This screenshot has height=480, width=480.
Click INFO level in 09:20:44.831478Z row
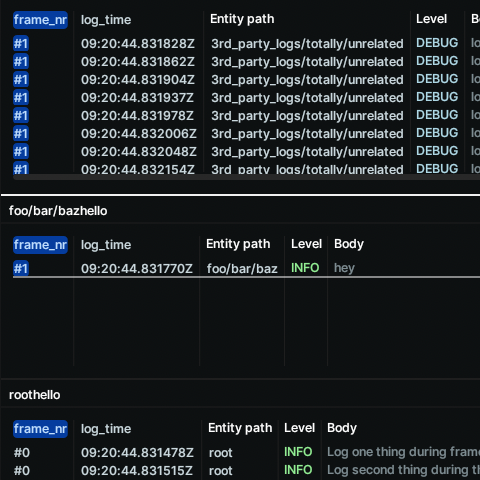[298, 452]
